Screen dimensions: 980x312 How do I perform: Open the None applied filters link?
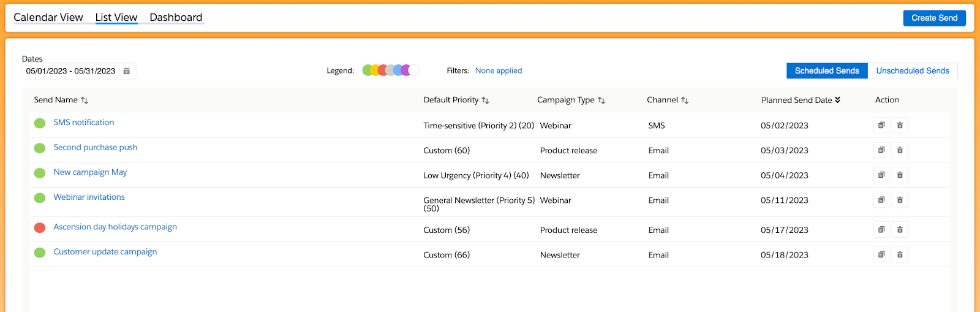[499, 70]
